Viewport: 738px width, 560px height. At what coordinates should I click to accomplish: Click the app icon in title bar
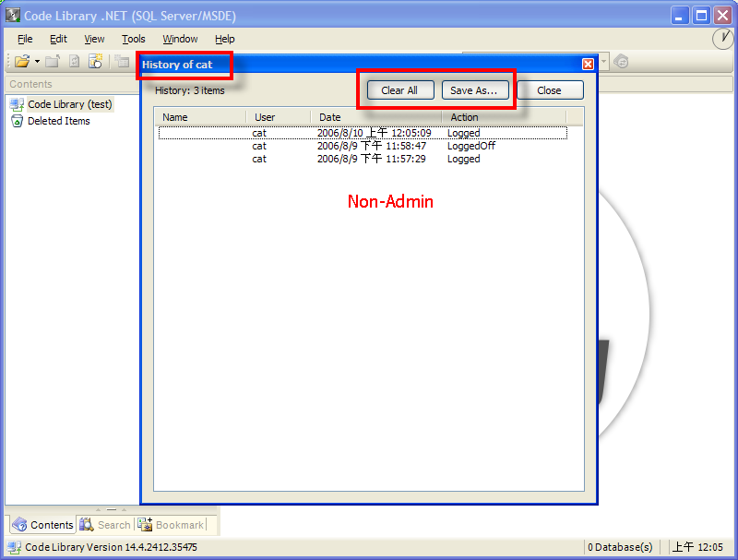[x=13, y=16]
